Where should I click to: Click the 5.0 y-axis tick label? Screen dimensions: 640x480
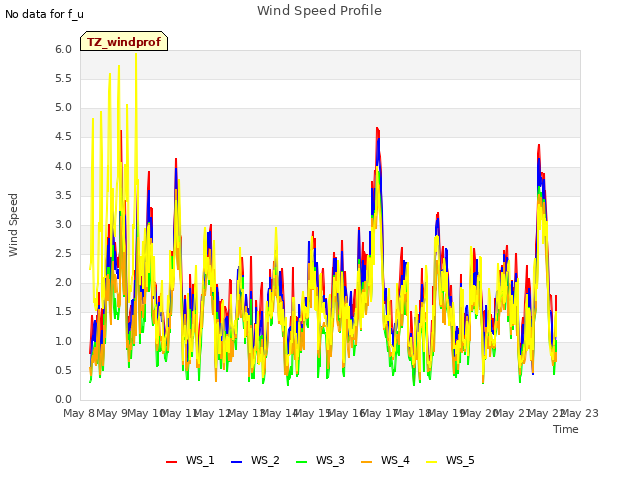(63, 108)
